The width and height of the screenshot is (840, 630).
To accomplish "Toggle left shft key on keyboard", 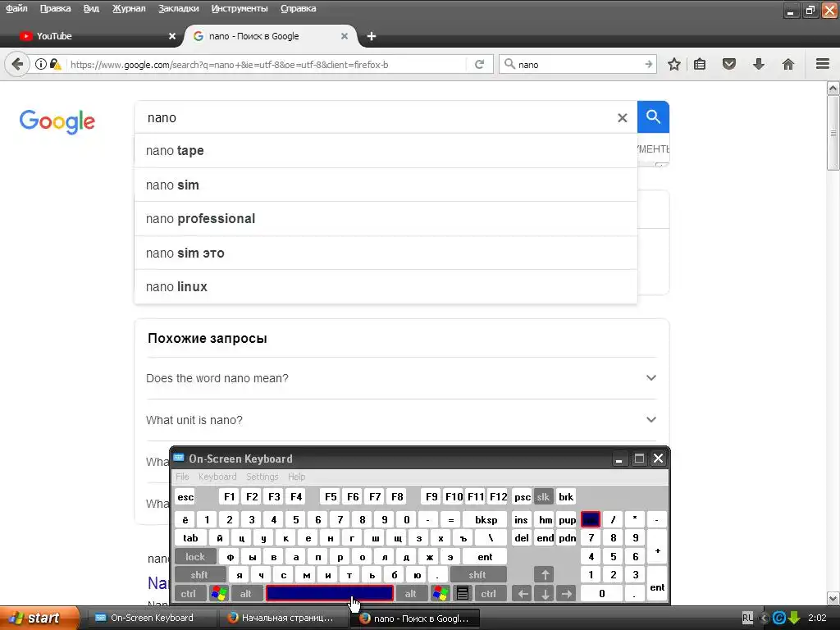I will pos(199,575).
